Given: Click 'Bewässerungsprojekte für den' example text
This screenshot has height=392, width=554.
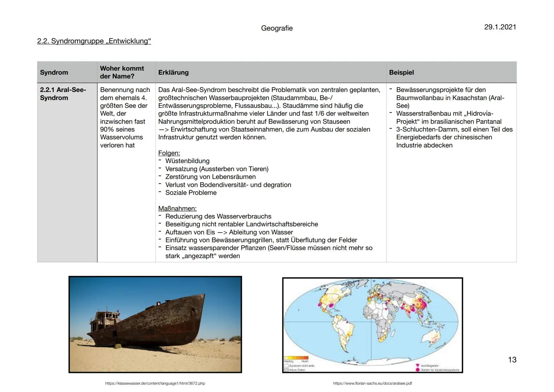Looking at the screenshot, I should pos(441,90).
